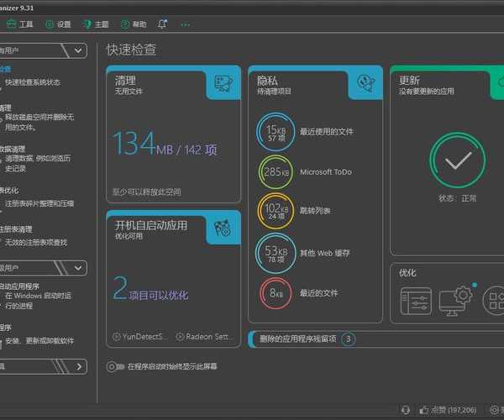This screenshot has width=504, height=420.
Task: Click the 53KB 其他 Web 缓存 circle
Action: tap(276, 253)
